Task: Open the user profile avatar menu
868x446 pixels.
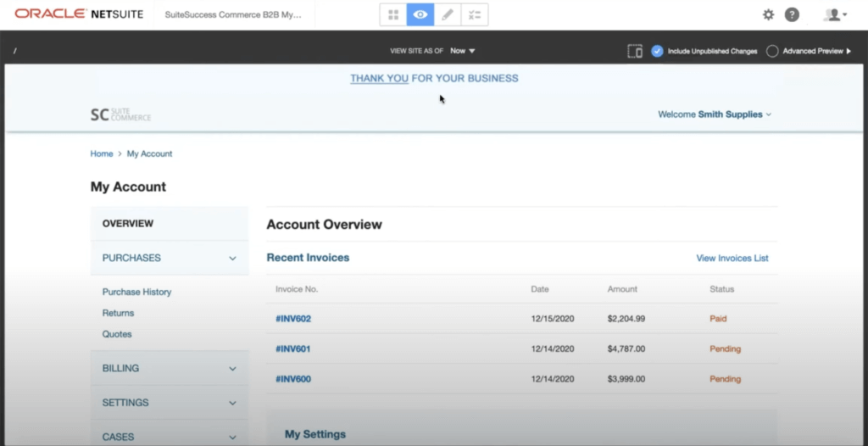Action: 835,14
